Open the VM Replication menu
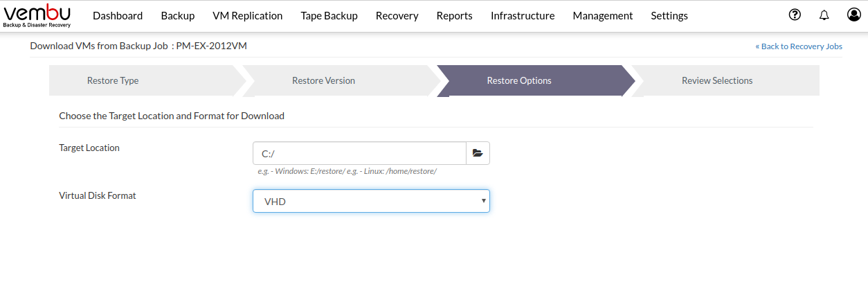Image resolution: width=868 pixels, height=282 pixels. pos(247,15)
